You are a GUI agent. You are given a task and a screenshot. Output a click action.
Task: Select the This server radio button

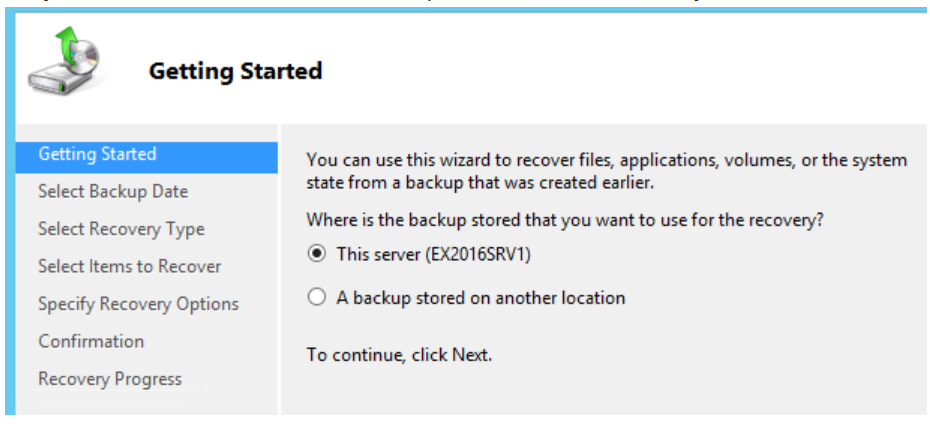pos(317,254)
